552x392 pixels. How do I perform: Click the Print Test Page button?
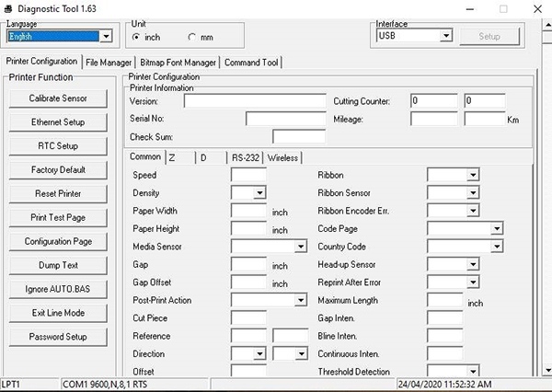coord(58,217)
